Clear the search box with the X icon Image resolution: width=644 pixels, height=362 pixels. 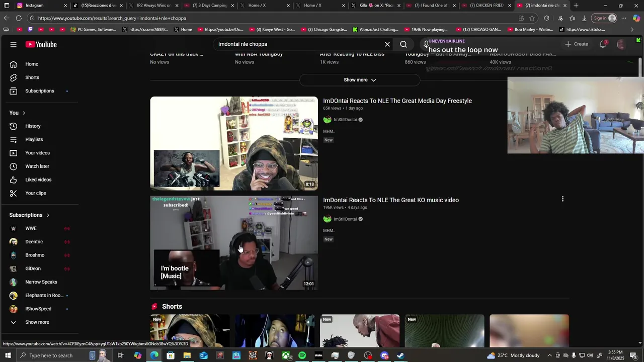[387, 44]
